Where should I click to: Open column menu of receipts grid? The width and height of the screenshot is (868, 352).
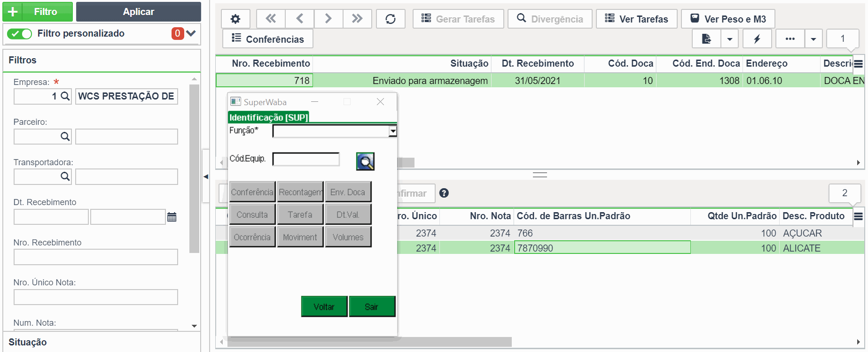(x=858, y=64)
